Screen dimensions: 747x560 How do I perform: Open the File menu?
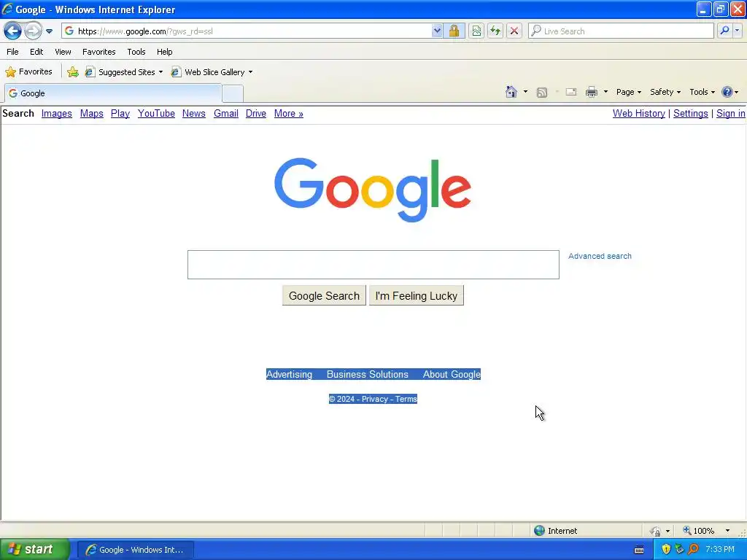(x=13, y=52)
